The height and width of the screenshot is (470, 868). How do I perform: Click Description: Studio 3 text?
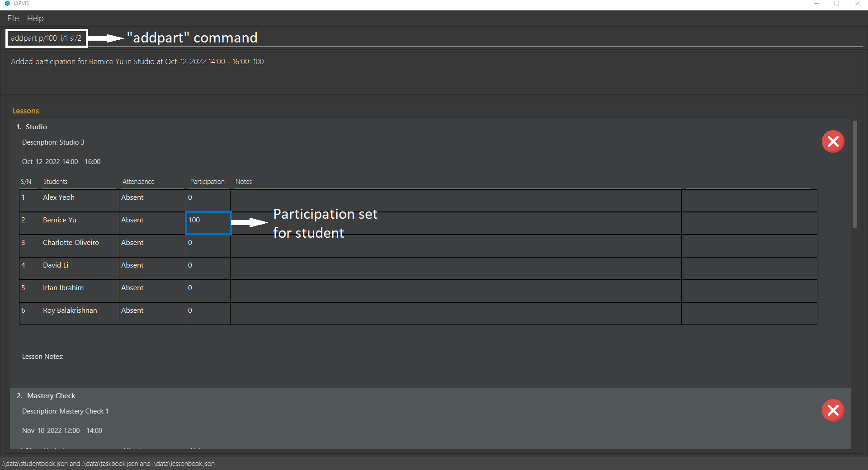click(x=53, y=142)
